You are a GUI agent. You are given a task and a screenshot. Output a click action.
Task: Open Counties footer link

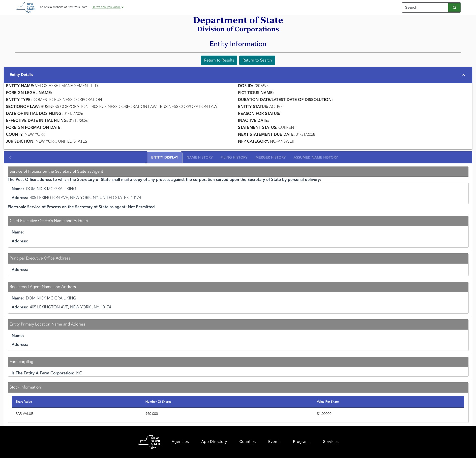click(247, 442)
